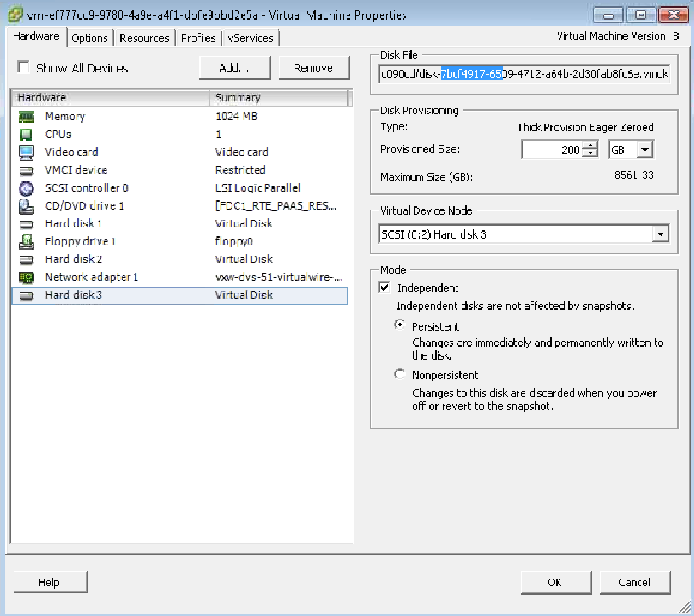Select the Nonpersistent radio button
Viewport: 694px width, 616px height.
coord(400,375)
